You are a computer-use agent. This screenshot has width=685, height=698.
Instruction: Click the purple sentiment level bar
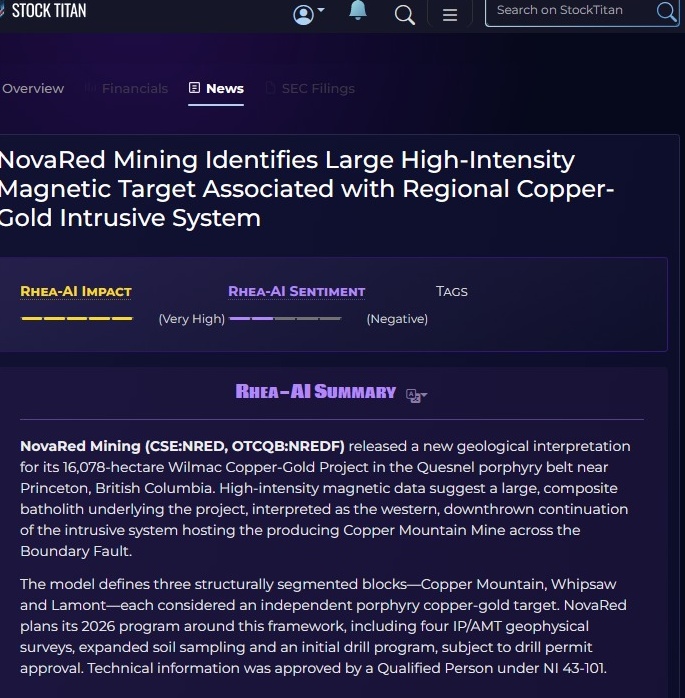285,318
